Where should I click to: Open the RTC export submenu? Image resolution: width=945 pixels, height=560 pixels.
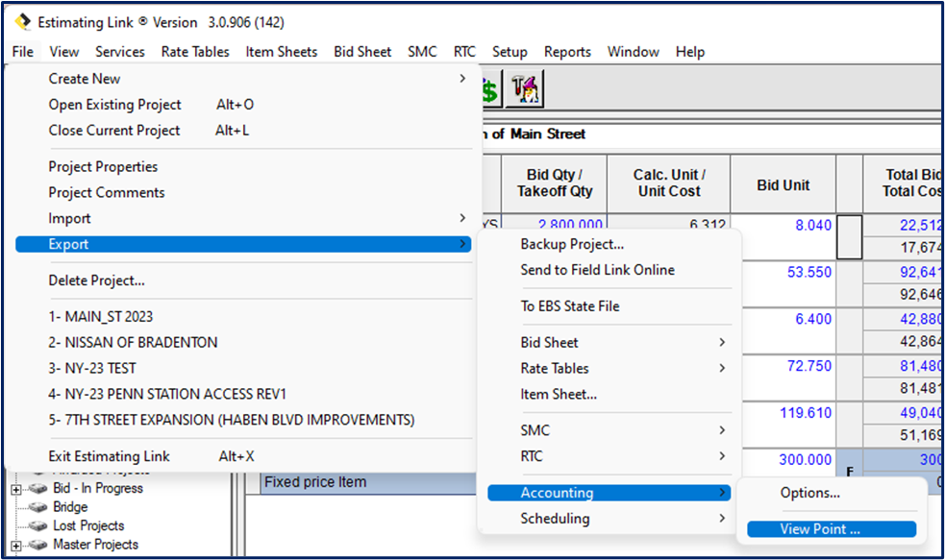[x=609, y=456]
